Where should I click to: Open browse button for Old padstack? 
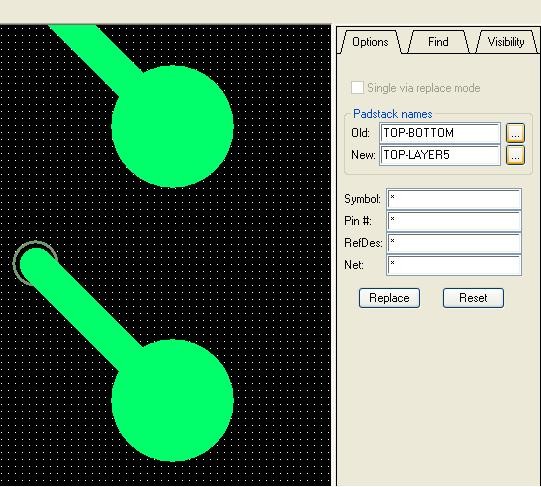[x=515, y=133]
